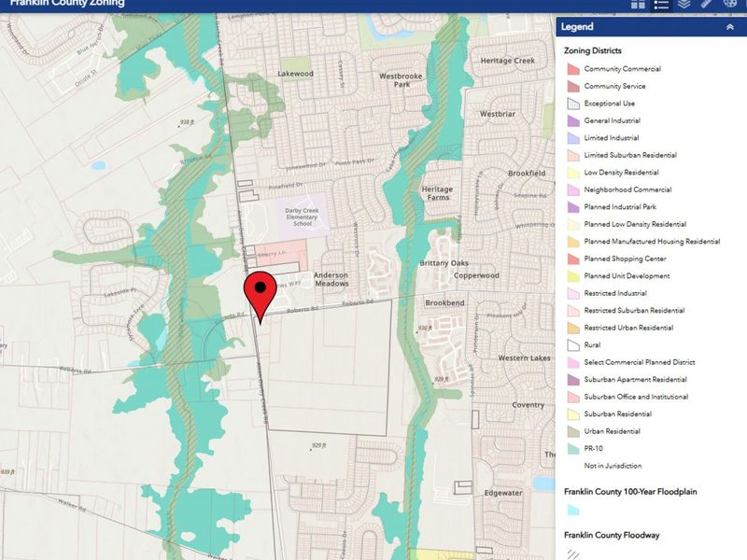Click the Exceptional Use legend symbol

pyautogui.click(x=572, y=104)
